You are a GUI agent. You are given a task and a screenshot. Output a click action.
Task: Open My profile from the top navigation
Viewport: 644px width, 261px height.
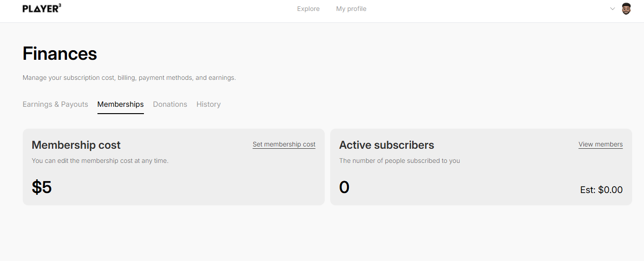(351, 9)
